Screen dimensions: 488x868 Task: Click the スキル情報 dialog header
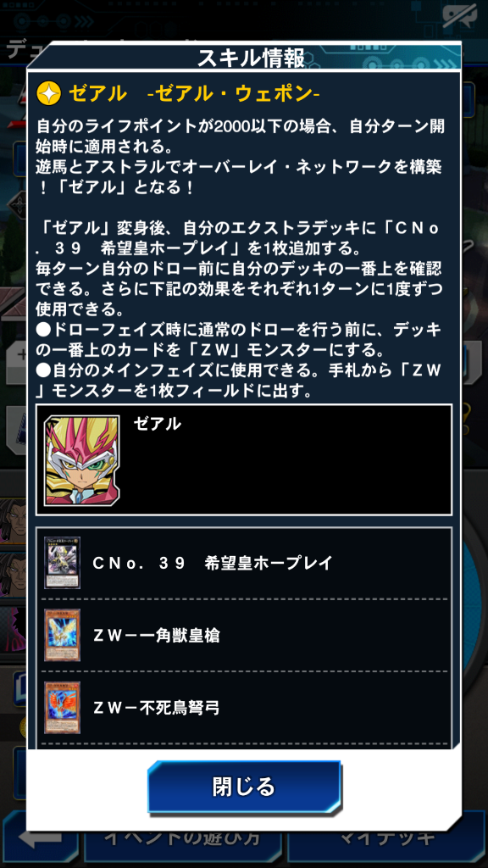[x=251, y=58]
